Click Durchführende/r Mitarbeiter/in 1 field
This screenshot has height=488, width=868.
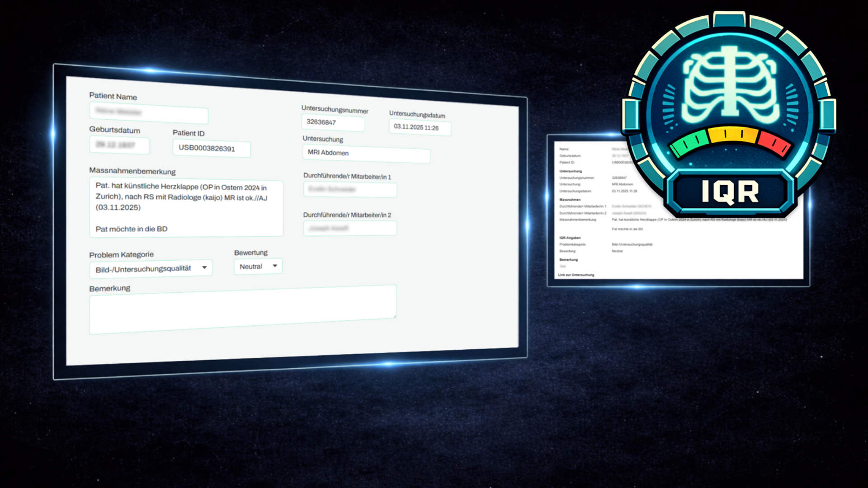coord(350,190)
